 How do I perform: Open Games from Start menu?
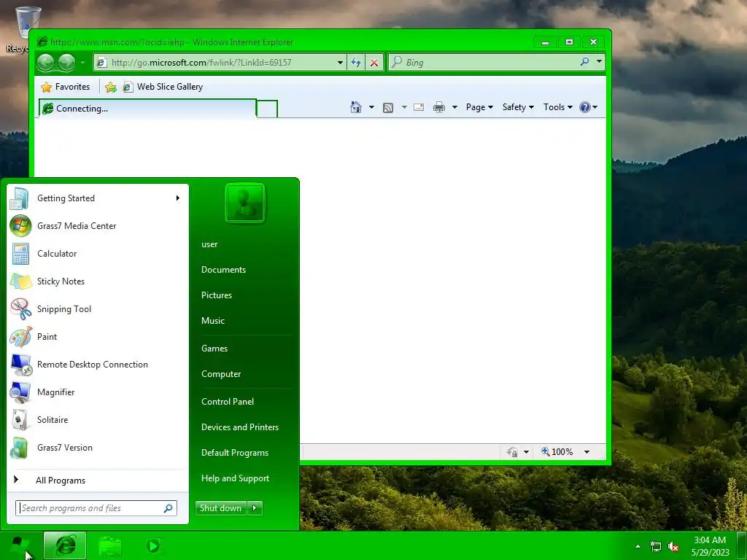coord(214,349)
